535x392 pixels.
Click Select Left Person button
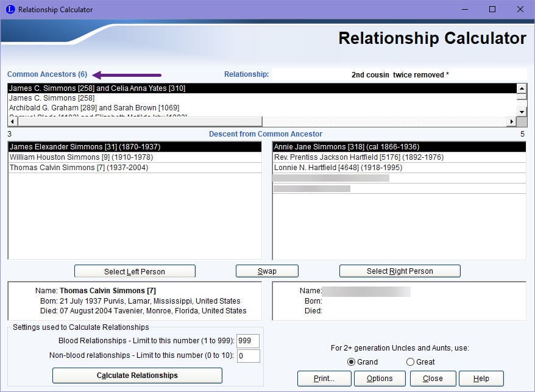coord(135,271)
